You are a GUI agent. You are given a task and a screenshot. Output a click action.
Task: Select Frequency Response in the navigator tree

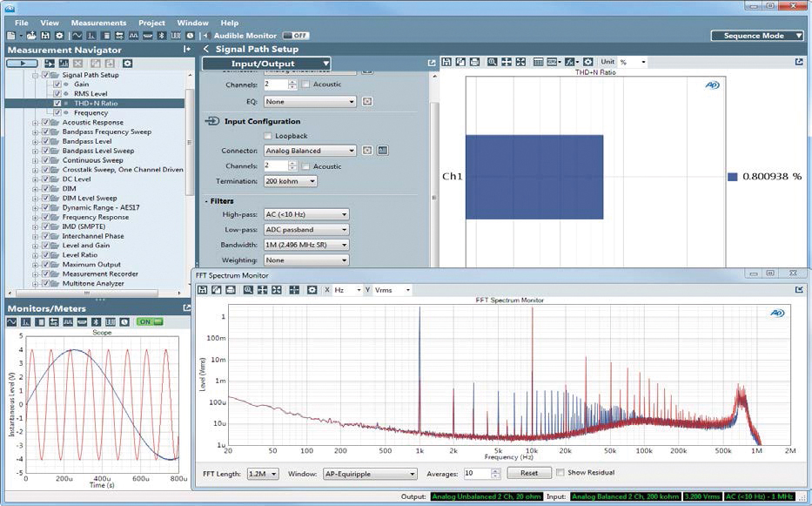pos(95,217)
